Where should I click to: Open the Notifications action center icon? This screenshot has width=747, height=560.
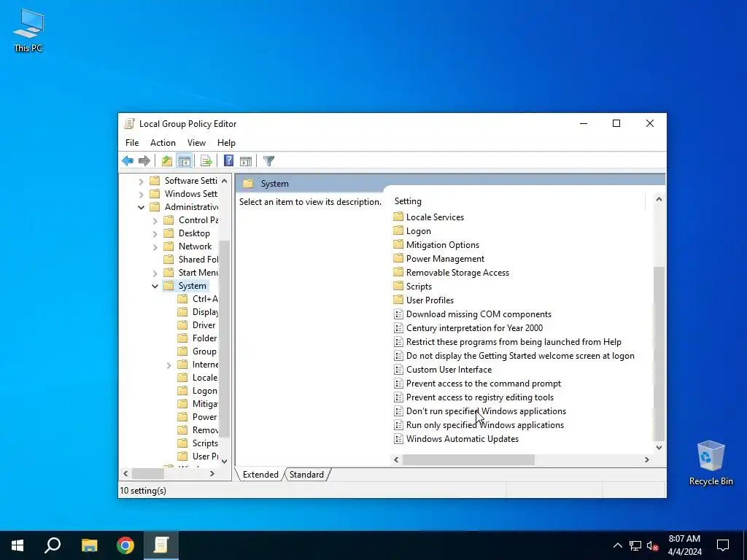[723, 545]
